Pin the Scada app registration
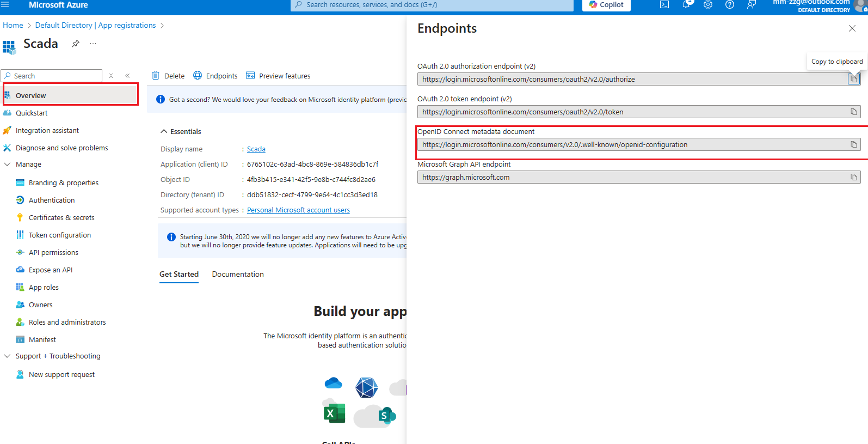The image size is (868, 444). click(76, 44)
